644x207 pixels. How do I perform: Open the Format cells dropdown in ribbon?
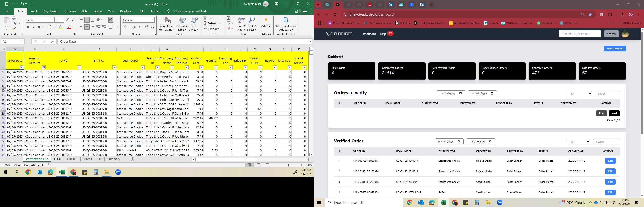pos(211,29)
